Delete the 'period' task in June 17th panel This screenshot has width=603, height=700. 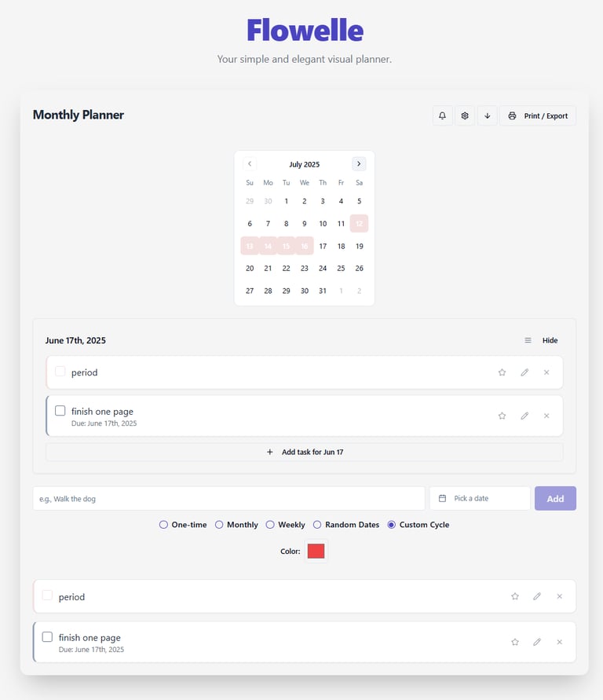point(546,372)
